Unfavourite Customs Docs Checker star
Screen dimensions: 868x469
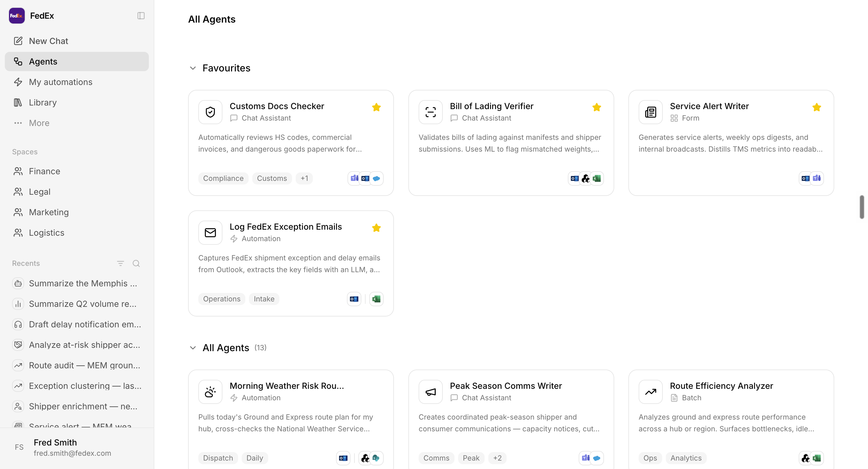click(376, 108)
